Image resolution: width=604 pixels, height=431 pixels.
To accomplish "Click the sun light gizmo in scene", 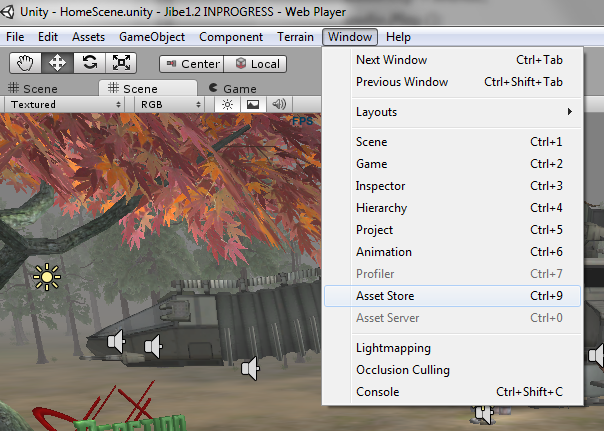I will click(x=46, y=276).
